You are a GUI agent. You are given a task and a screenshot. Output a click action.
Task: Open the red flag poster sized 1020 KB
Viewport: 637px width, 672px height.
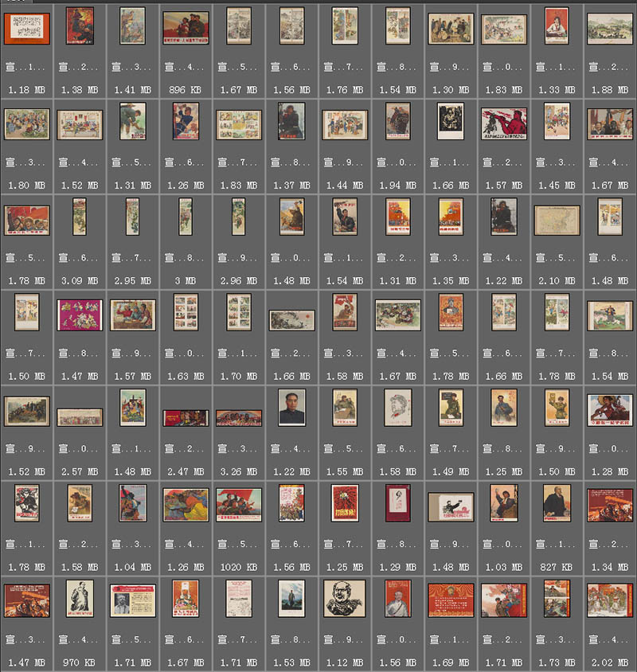pos(238,505)
